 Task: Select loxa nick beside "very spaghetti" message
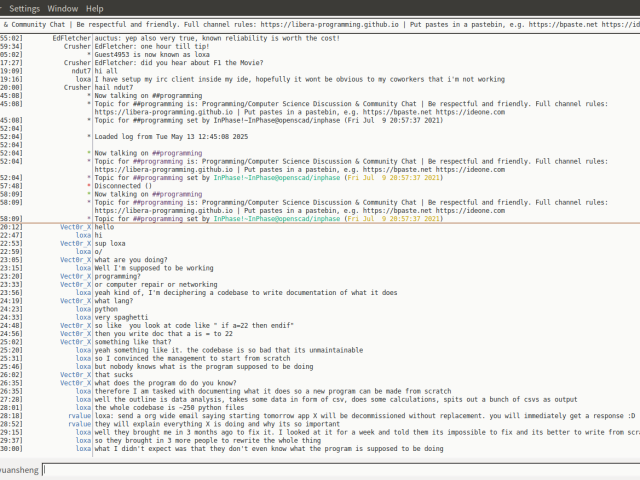(x=84, y=316)
